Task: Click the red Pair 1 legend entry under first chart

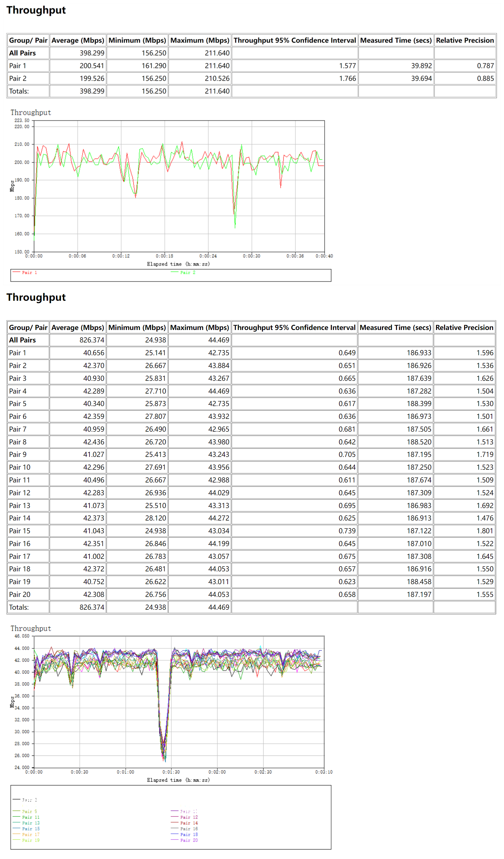Action: [x=25, y=272]
